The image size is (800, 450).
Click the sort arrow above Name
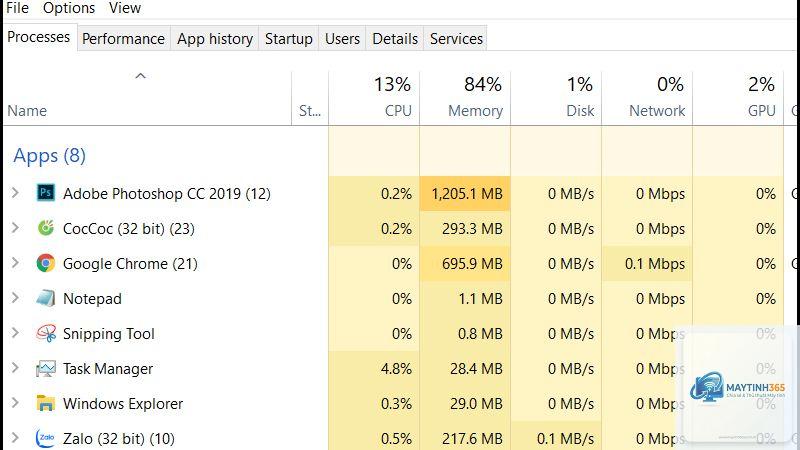pos(140,76)
